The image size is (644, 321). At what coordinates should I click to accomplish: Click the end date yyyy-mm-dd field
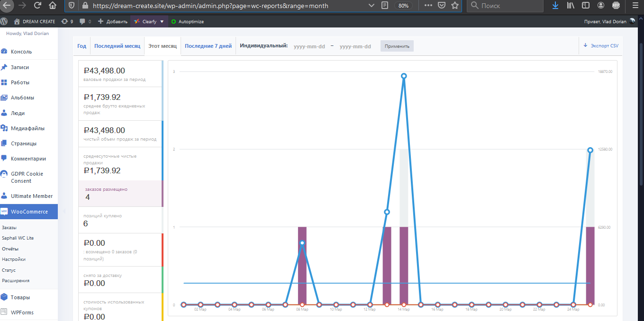pos(355,46)
